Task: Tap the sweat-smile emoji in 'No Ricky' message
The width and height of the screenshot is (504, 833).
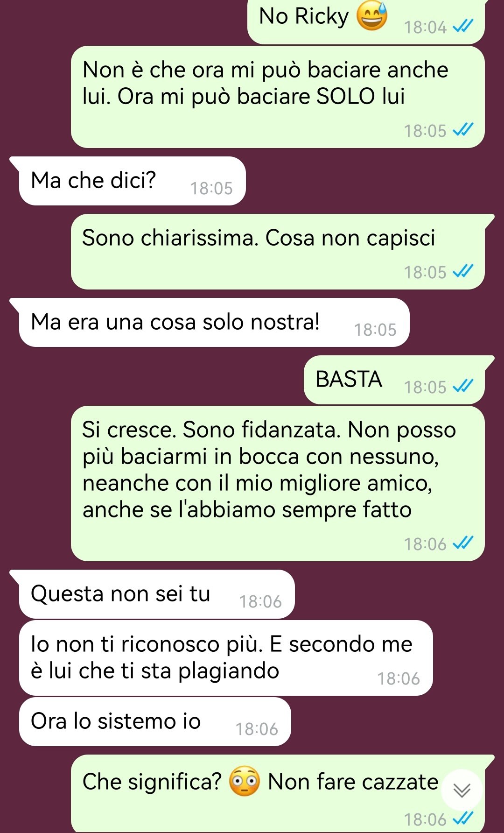Action: [372, 16]
